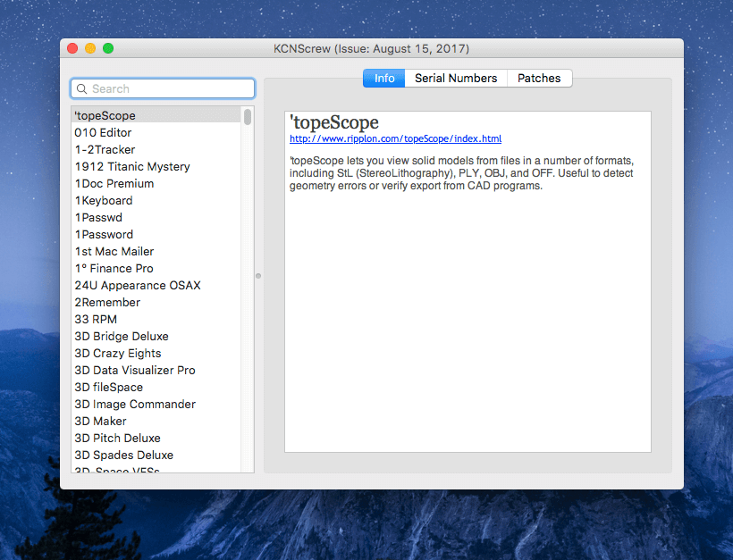Click the app list scrollbar thumb
The image size is (733, 560).
click(248, 116)
